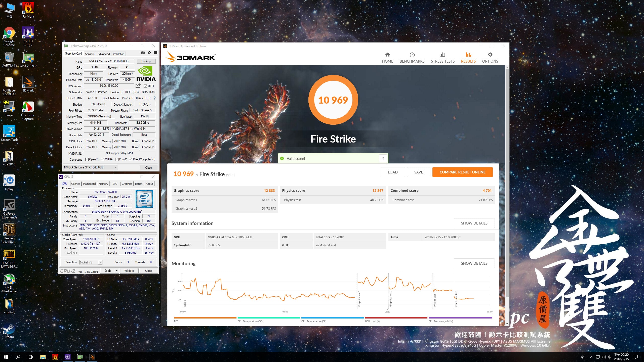The height and width of the screenshot is (362, 644).
Task: Take a GPU-Z screenshot with camera icon
Action: coord(143,53)
